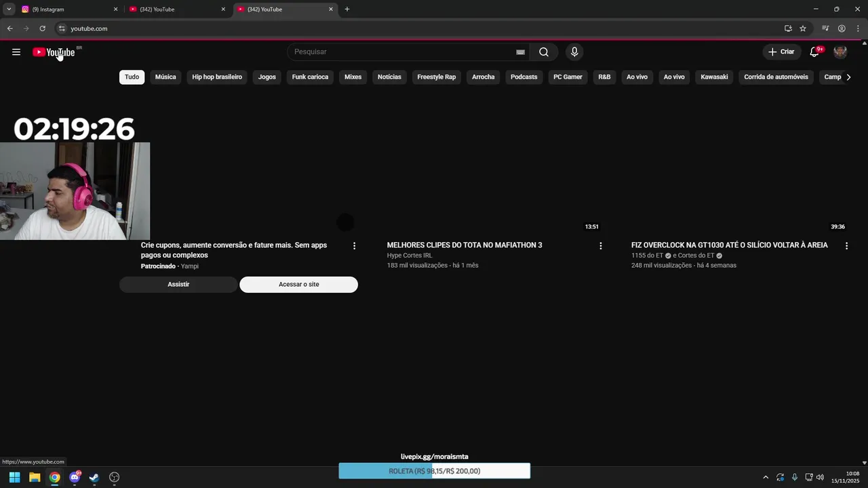Open options menu for the Yampi ad
868x488 pixels.
[354, 246]
